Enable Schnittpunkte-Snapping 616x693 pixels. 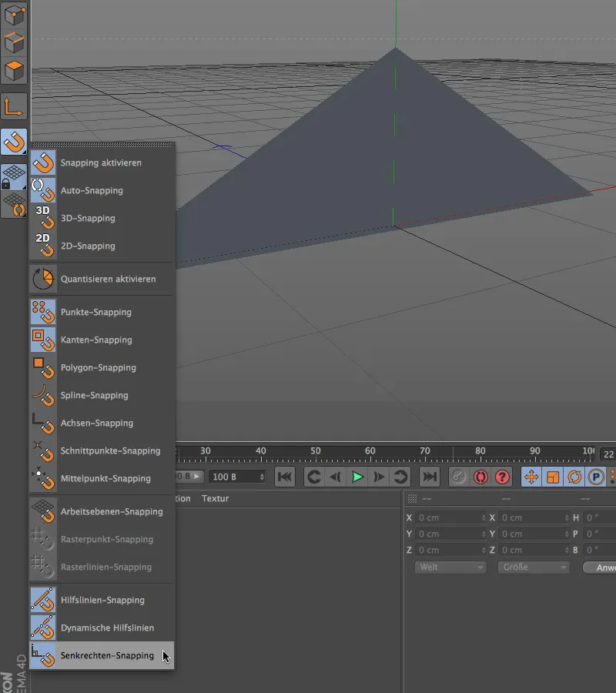tap(102, 450)
